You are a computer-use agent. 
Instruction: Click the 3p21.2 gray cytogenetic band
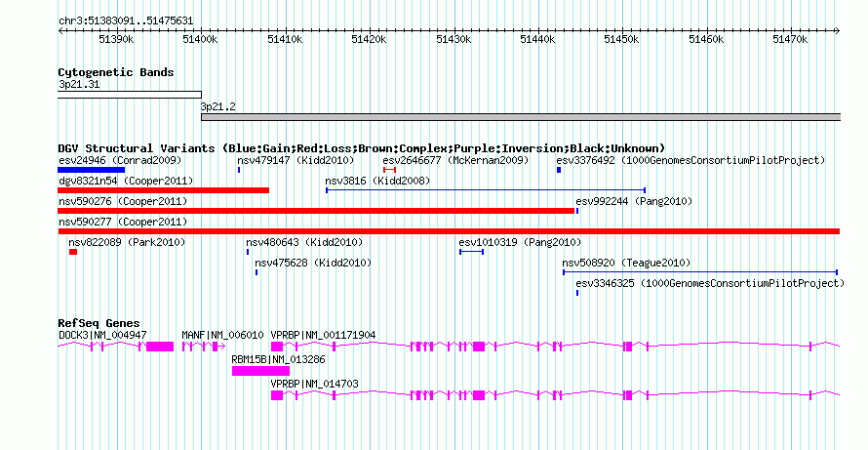pyautogui.click(x=521, y=117)
